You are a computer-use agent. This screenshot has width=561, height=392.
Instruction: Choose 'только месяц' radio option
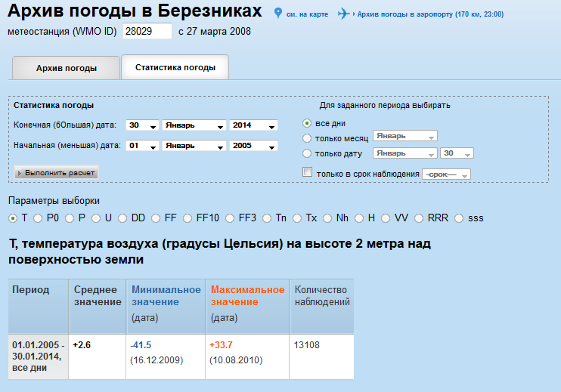tap(306, 138)
